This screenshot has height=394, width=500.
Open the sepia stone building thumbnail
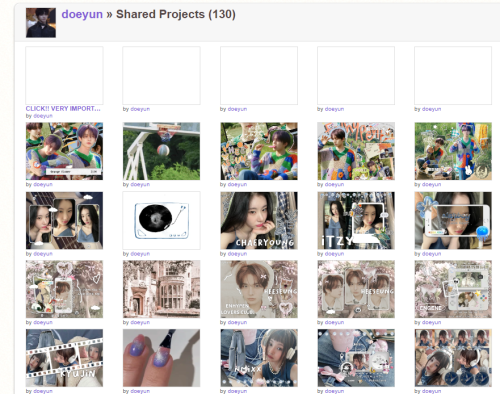click(x=161, y=289)
